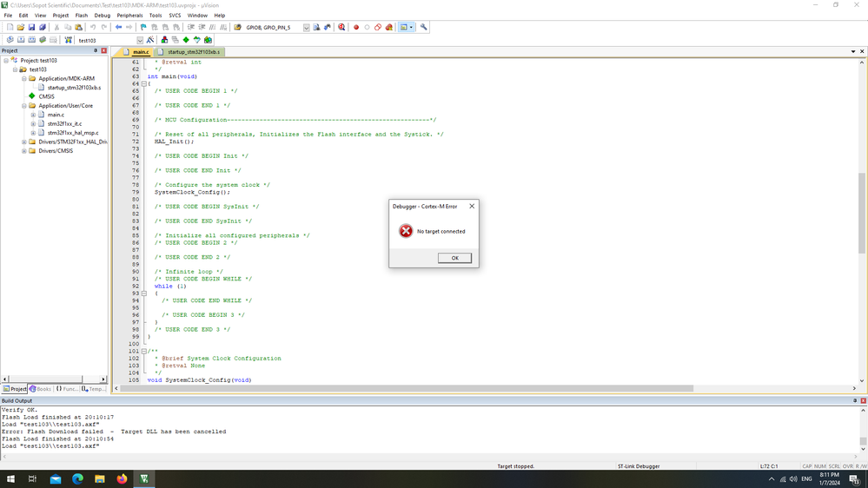Screen dimensions: 868x488
Task: Open the SVCS menu
Action: [x=175, y=16]
